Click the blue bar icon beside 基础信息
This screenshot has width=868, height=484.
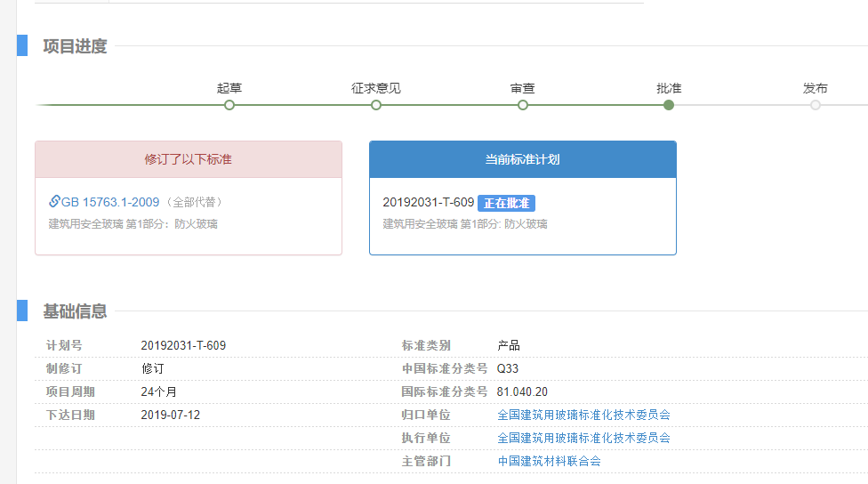point(22,311)
